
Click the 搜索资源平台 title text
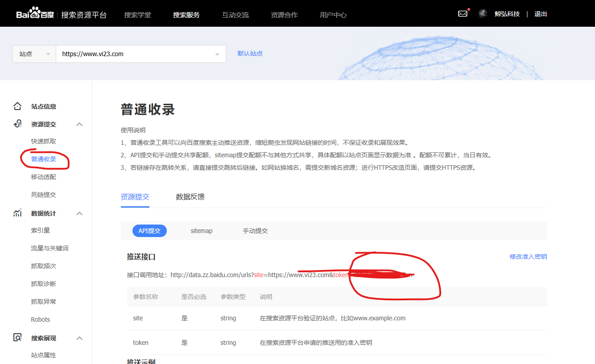(84, 15)
